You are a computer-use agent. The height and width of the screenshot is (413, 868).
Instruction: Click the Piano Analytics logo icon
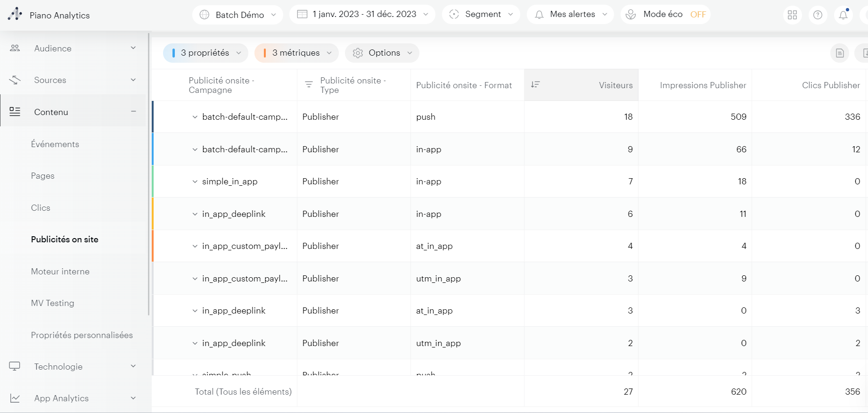tap(15, 14)
